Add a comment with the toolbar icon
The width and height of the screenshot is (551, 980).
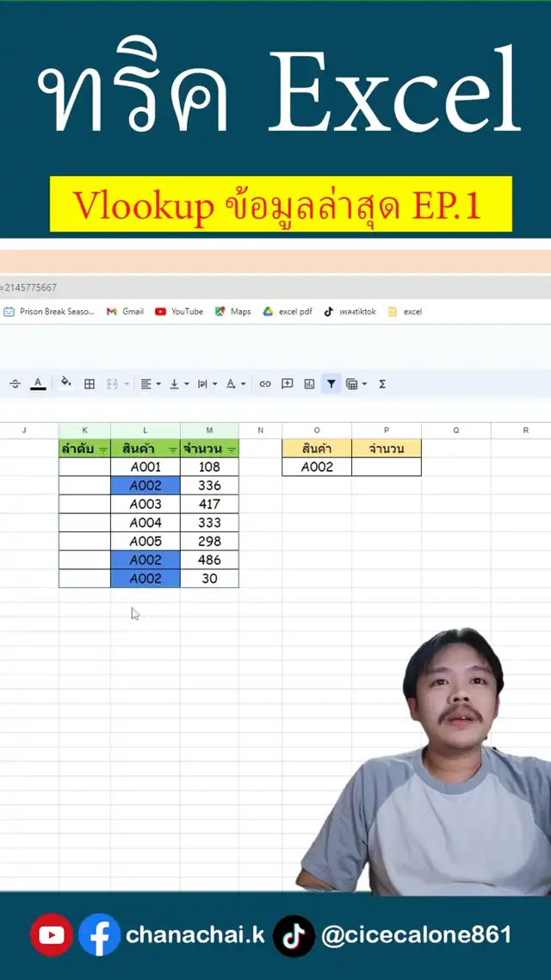click(x=288, y=384)
